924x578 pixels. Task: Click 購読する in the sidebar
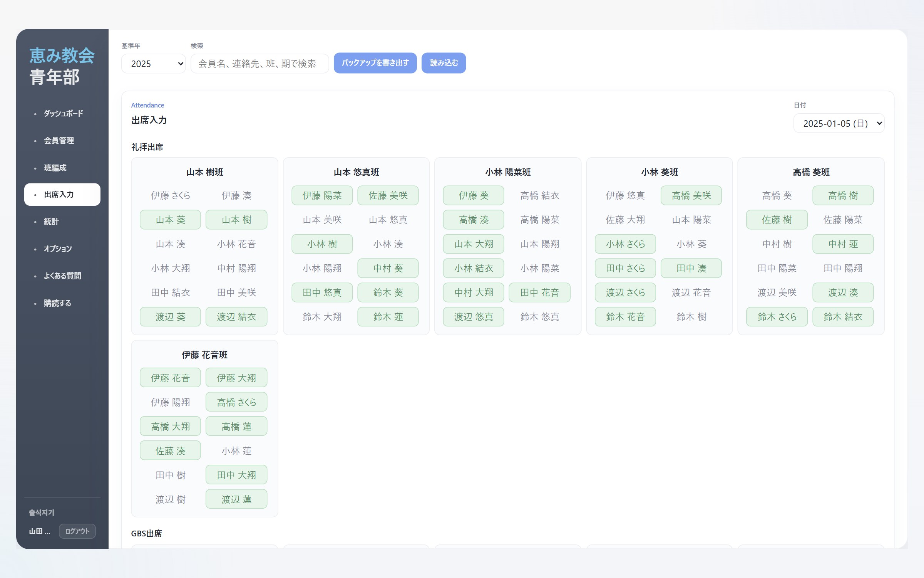pos(62,303)
